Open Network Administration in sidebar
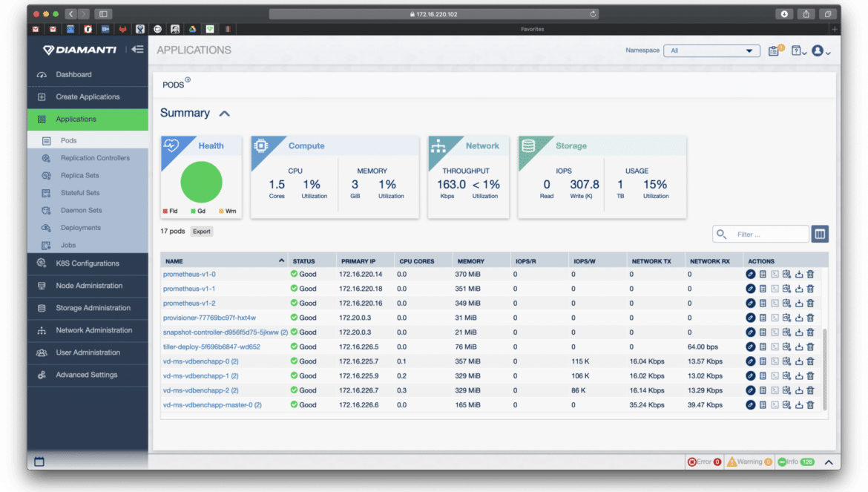 coord(88,330)
